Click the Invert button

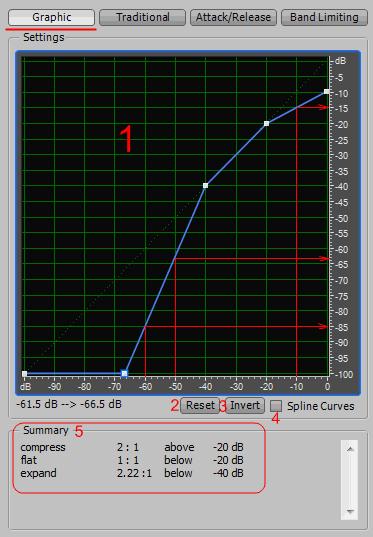pyautogui.click(x=245, y=405)
